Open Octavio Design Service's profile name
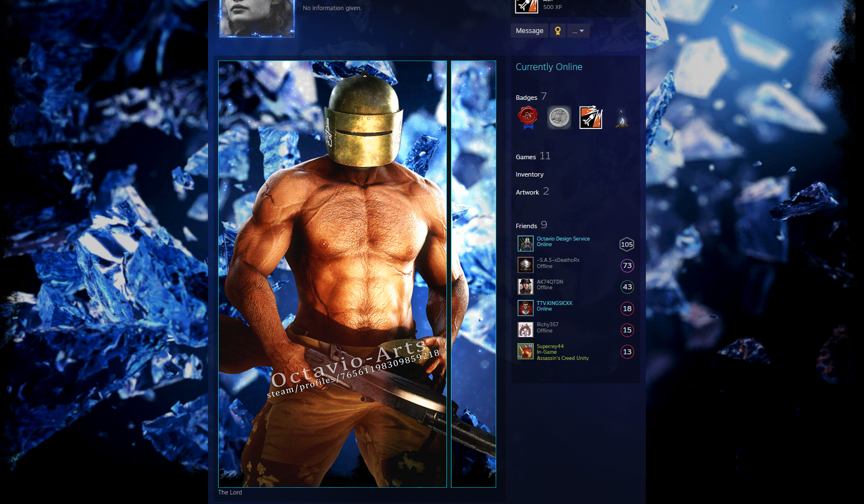The image size is (864, 504). coord(563,239)
